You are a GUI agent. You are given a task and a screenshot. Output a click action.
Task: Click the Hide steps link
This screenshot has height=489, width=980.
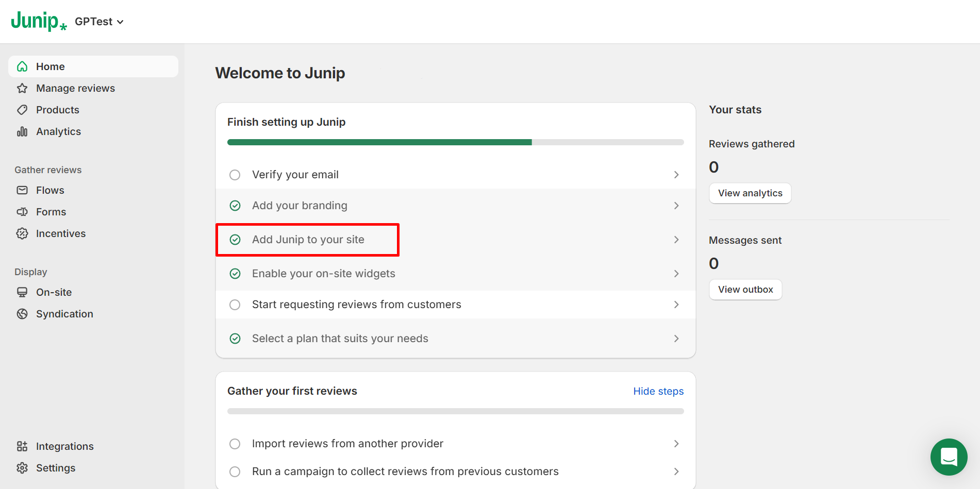pos(658,391)
